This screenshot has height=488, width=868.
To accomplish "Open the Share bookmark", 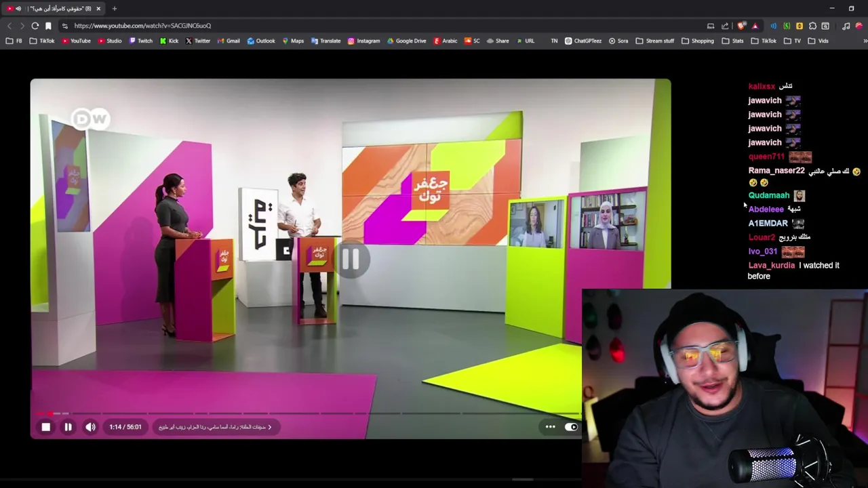I will [x=498, y=41].
